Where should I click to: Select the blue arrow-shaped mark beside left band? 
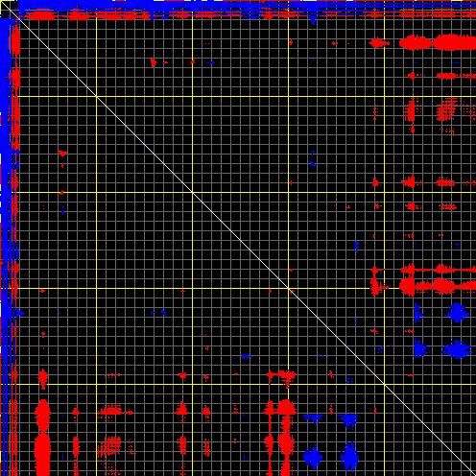click(20, 313)
